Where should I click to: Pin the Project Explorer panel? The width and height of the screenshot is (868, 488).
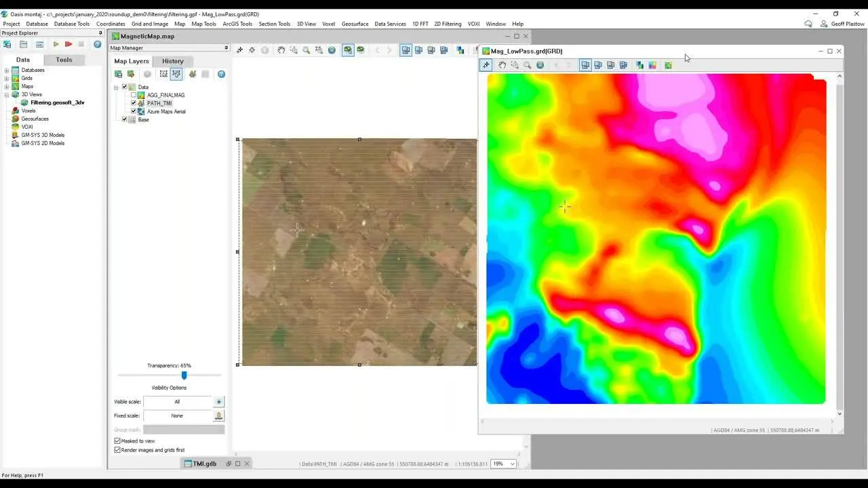point(100,33)
